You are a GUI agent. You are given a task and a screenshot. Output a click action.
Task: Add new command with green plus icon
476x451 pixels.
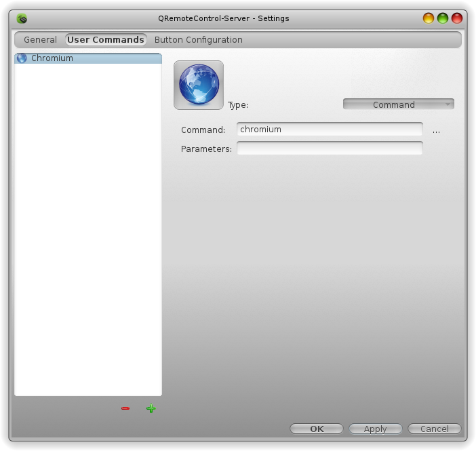tap(151, 408)
